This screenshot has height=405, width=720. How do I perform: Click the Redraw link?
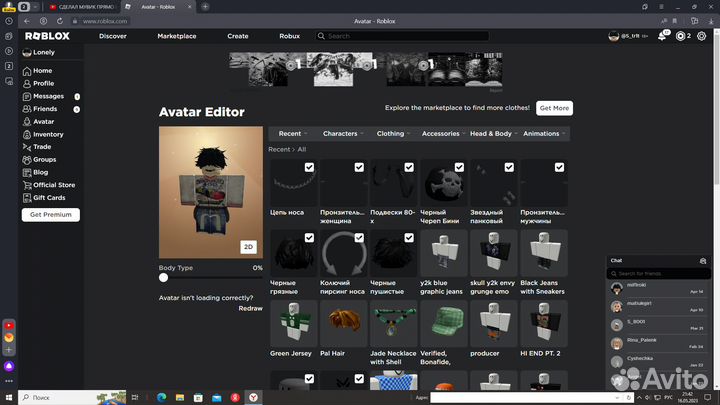[x=250, y=308]
